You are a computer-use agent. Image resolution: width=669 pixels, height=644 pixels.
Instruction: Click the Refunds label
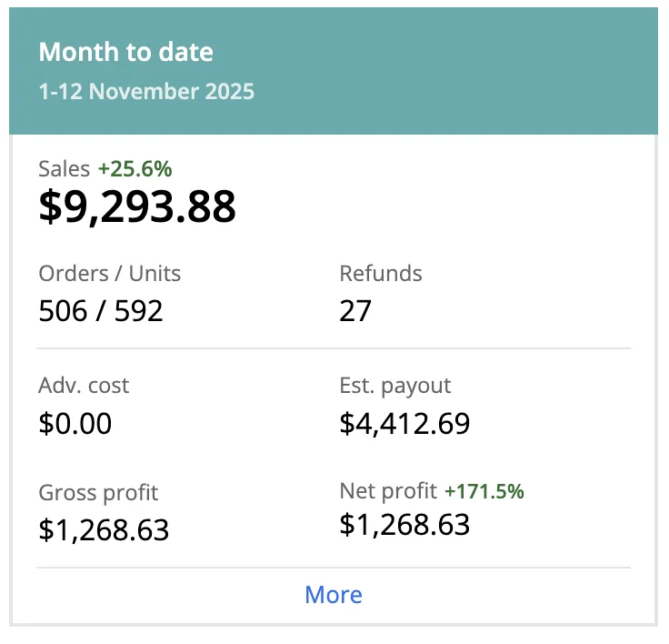click(x=381, y=273)
